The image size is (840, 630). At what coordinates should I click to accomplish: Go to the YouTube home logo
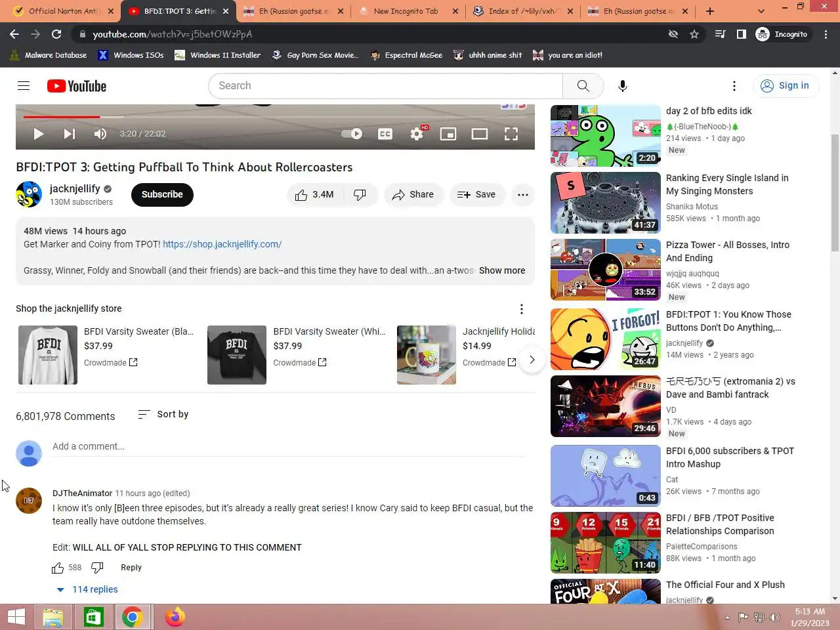click(76, 86)
